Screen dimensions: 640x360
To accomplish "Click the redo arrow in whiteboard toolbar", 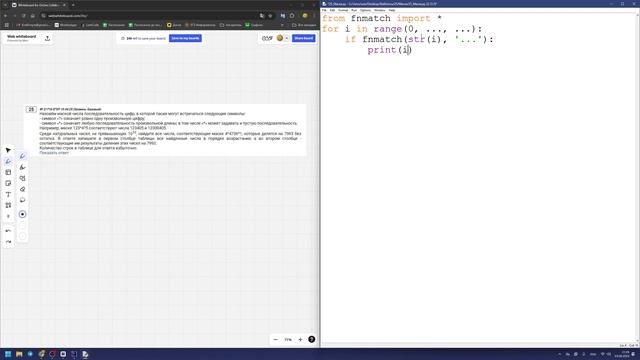I will pos(8,242).
